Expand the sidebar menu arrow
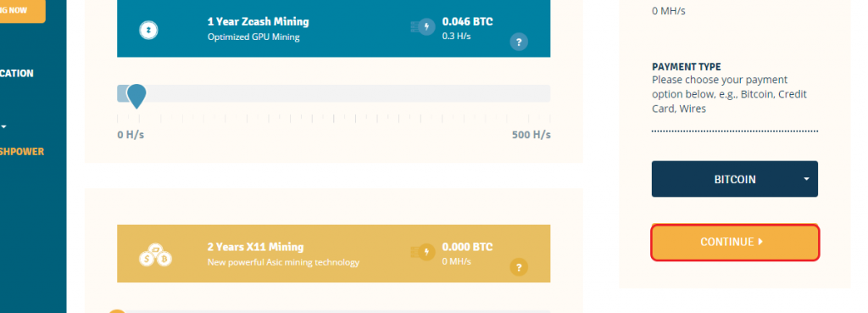This screenshot has height=313, width=868. [4, 127]
